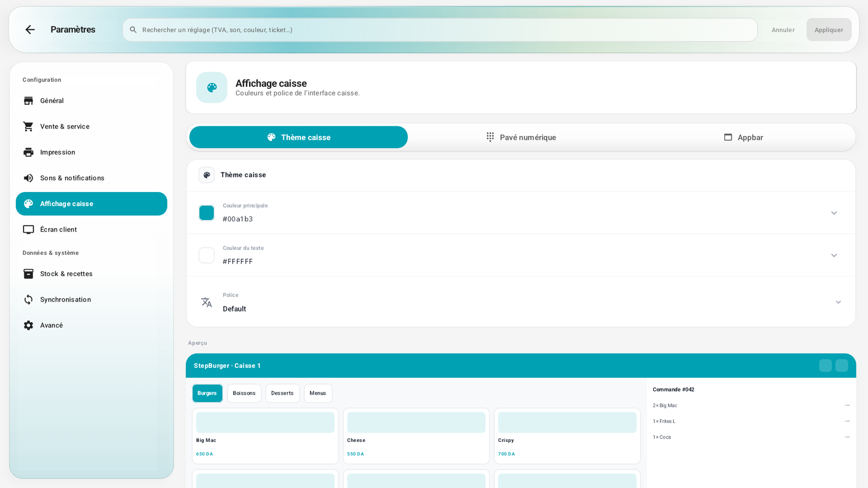Click the Crispy product card
The height and width of the screenshot is (488, 868).
pyautogui.click(x=567, y=436)
